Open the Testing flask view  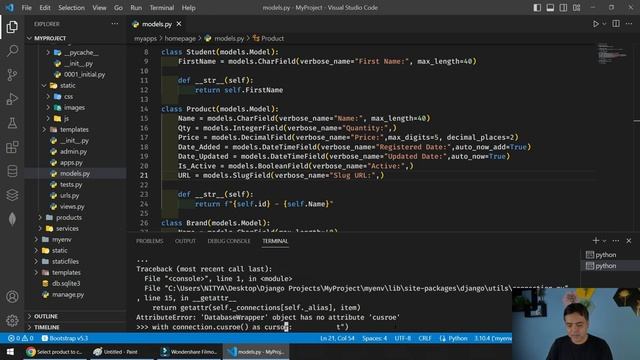(x=12, y=123)
